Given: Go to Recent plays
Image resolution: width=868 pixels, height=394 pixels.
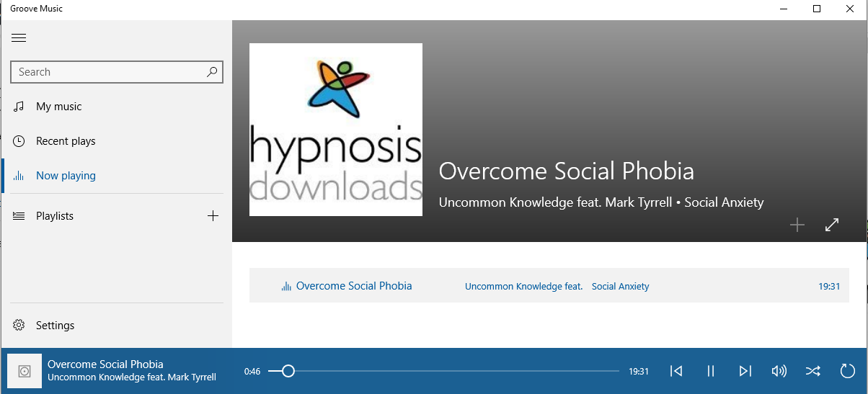Looking at the screenshot, I should point(117,141).
